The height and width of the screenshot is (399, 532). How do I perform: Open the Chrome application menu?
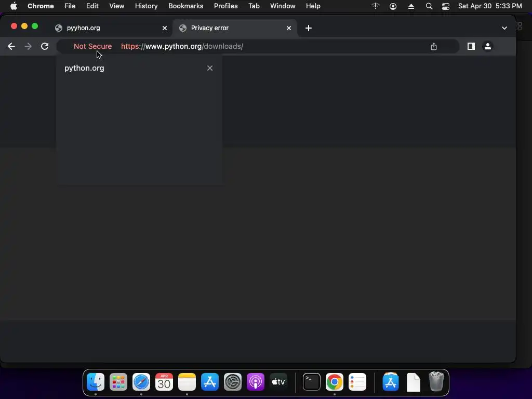41,6
